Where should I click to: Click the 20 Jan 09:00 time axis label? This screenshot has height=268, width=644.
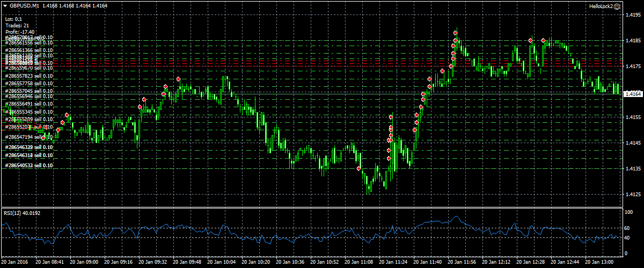tap(85, 263)
